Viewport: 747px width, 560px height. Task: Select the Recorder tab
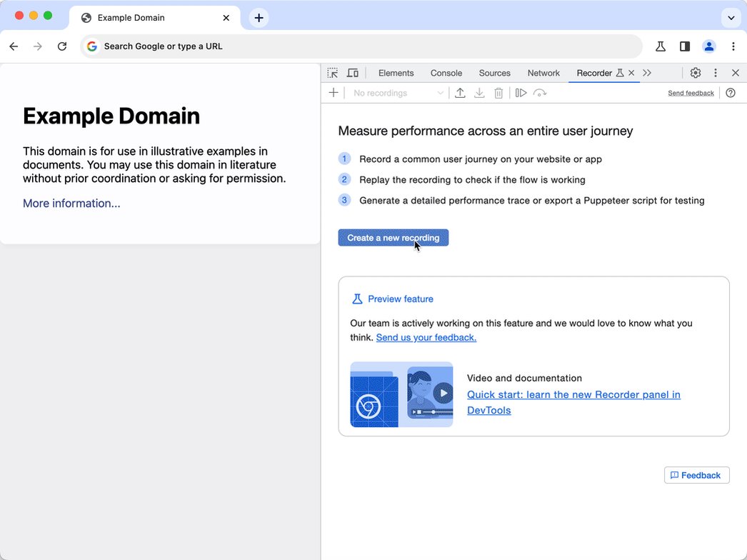click(594, 73)
